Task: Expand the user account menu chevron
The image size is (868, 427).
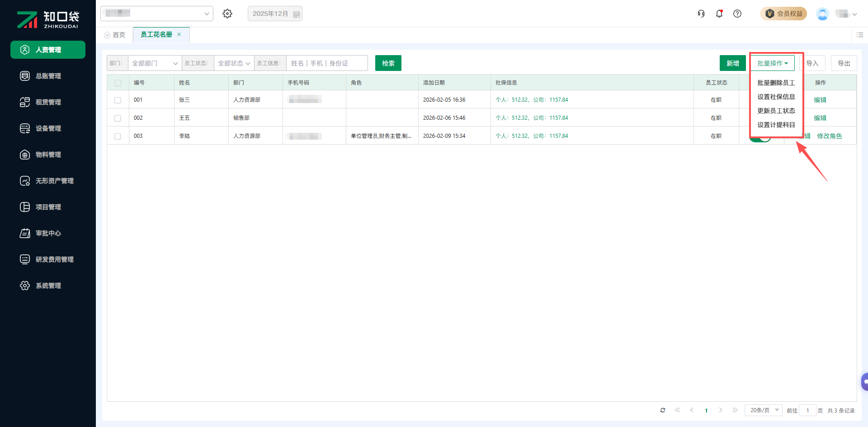Action: click(854, 14)
